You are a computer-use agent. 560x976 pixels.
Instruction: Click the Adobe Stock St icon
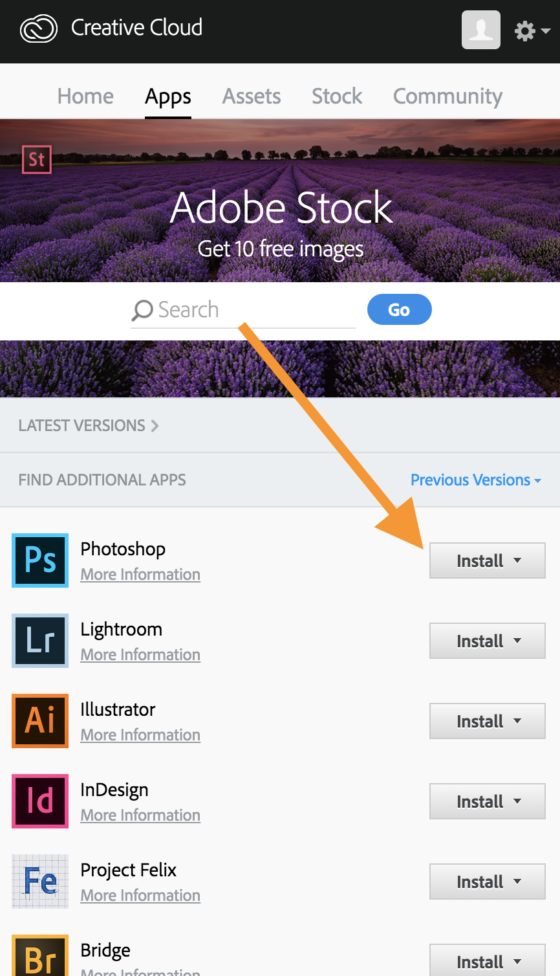tap(37, 159)
